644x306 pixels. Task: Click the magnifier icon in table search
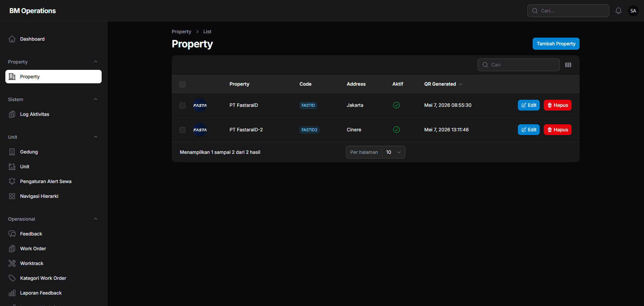click(485, 65)
